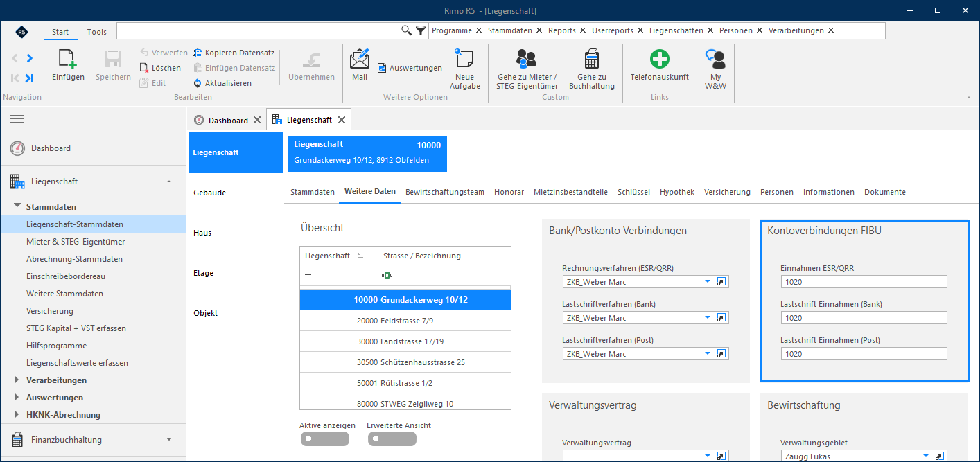Jump to last record arrow
Image resolution: width=980 pixels, height=462 pixels.
click(29, 78)
